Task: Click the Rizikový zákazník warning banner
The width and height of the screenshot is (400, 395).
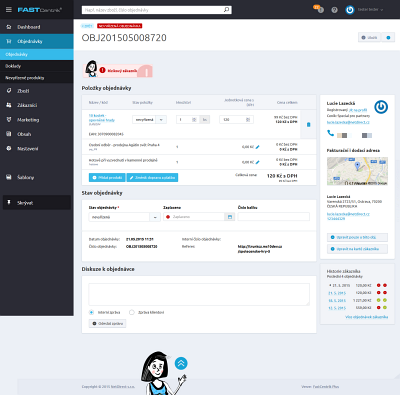Action: [x=118, y=70]
